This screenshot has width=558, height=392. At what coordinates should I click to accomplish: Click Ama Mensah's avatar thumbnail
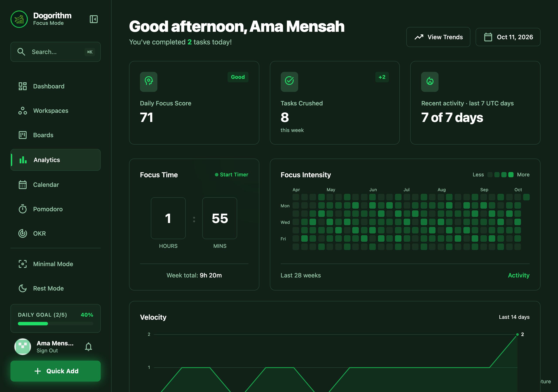[x=23, y=346]
